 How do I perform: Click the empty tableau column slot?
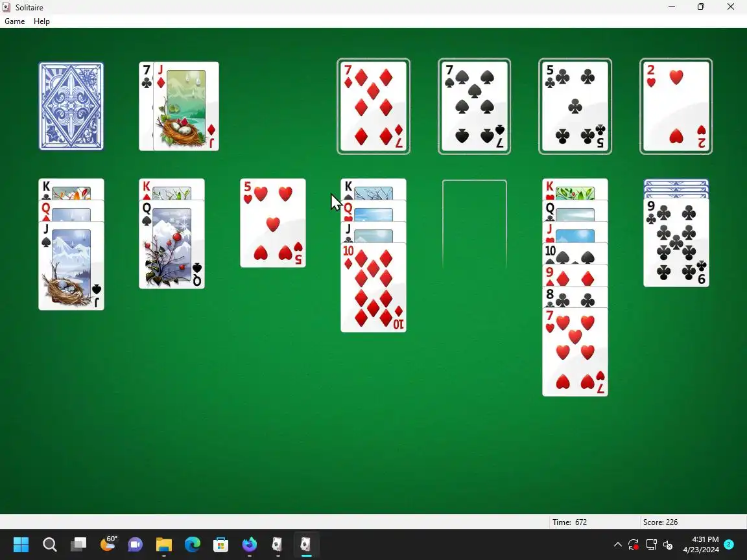(x=475, y=224)
